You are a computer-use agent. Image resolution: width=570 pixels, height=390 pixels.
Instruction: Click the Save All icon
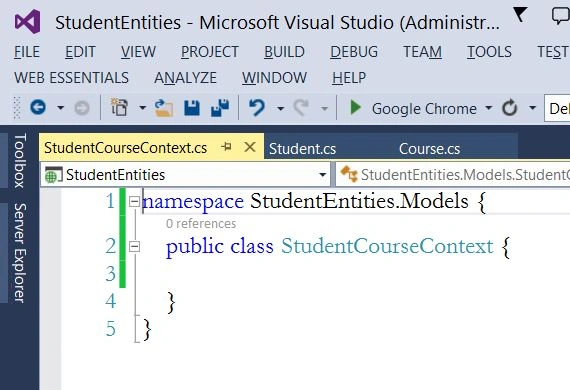tap(220, 108)
